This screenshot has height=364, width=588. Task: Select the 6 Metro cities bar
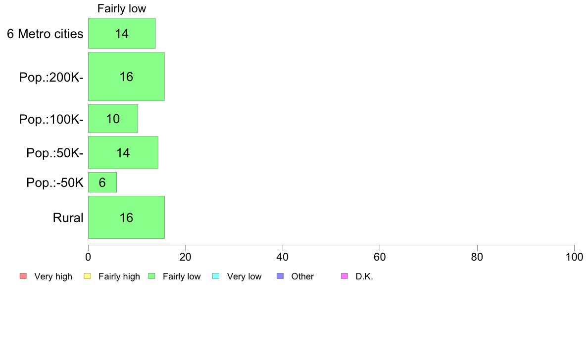(x=122, y=33)
